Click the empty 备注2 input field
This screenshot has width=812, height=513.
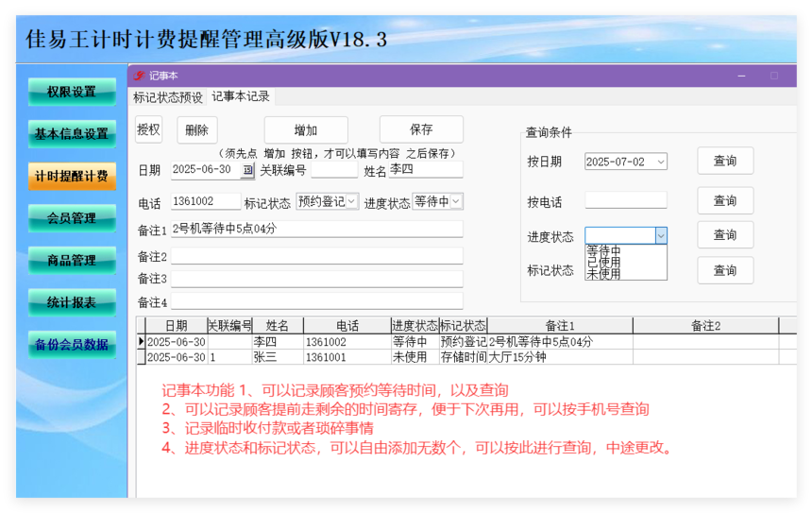pyautogui.click(x=317, y=256)
